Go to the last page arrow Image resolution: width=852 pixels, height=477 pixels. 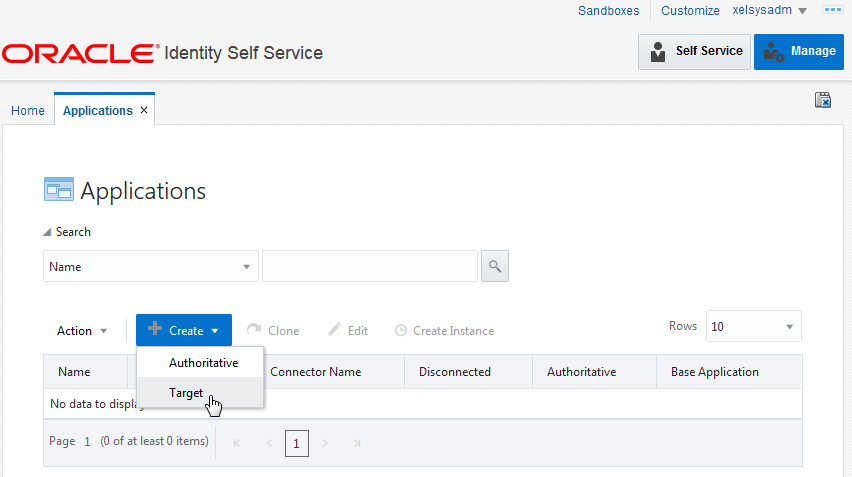357,443
